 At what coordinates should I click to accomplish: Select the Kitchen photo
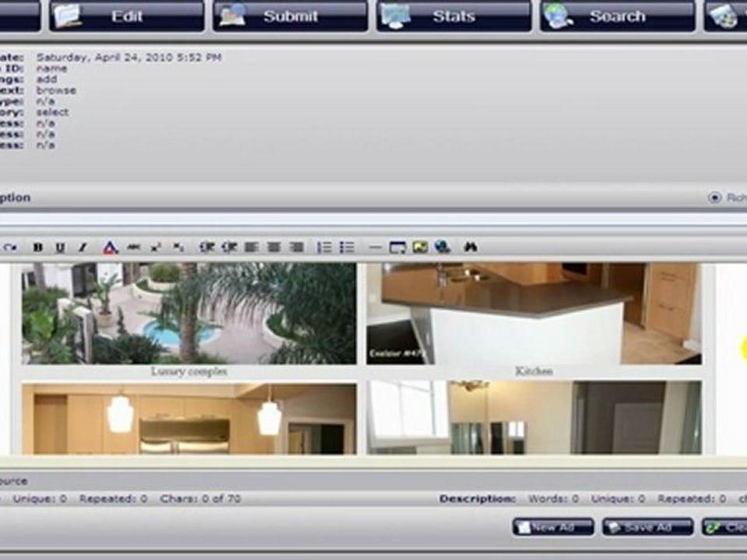point(534,313)
